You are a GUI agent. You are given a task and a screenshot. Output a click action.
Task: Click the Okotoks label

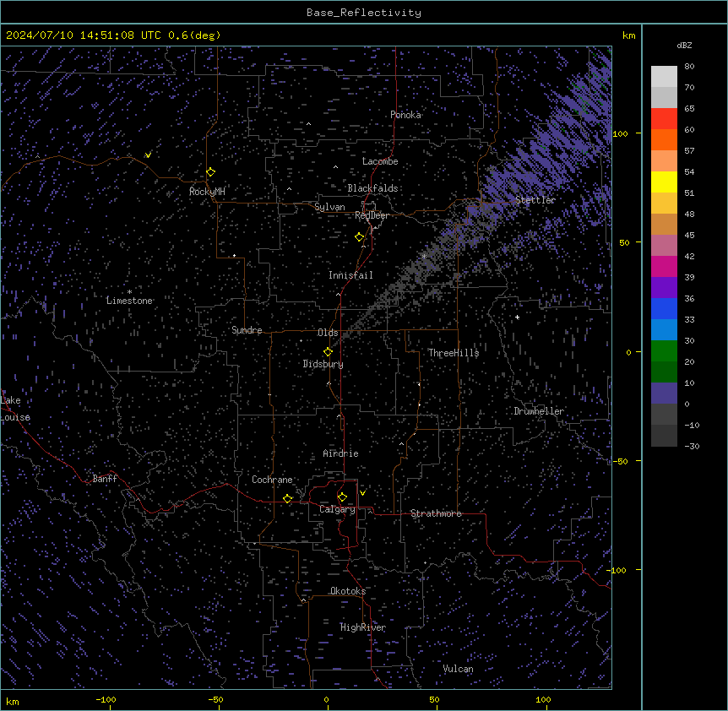(348, 591)
